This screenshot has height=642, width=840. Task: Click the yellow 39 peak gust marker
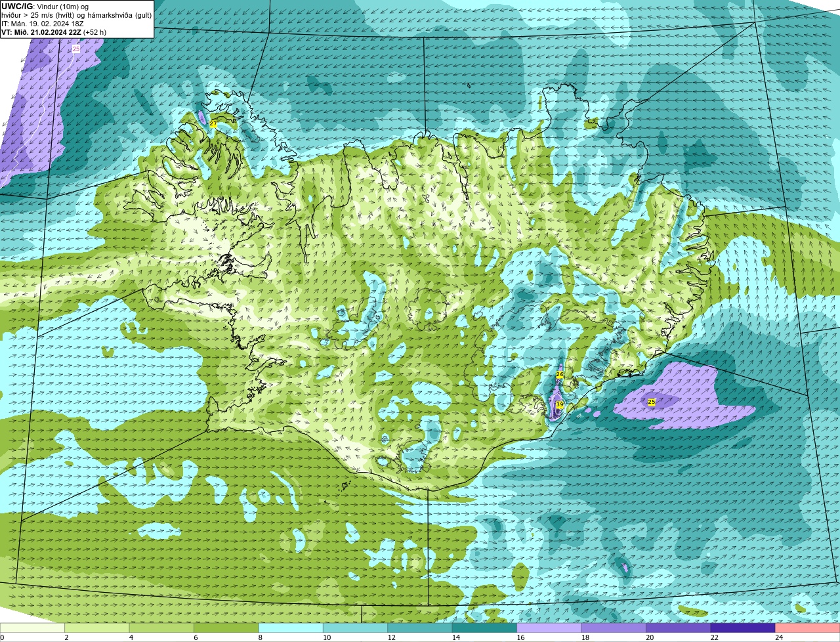pos(560,404)
